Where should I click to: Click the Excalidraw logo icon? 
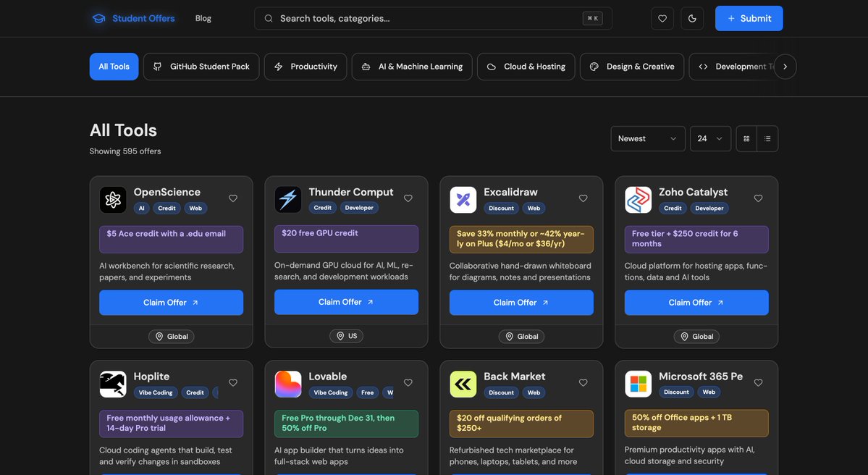tap(463, 199)
